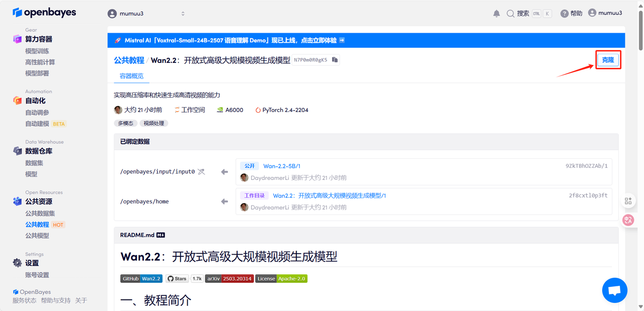Expand the mumuu3 workspace switcher
Viewport: 644px width, 311px height.
click(x=146, y=14)
